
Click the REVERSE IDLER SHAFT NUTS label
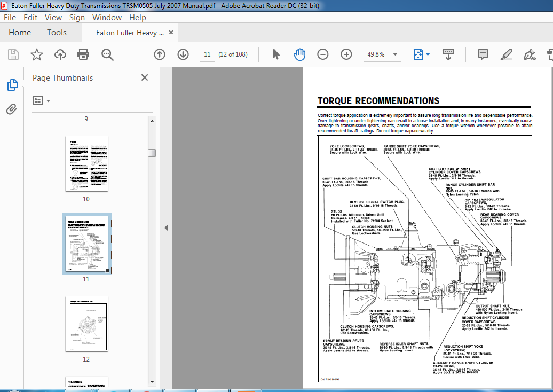pyautogui.click(x=404, y=343)
